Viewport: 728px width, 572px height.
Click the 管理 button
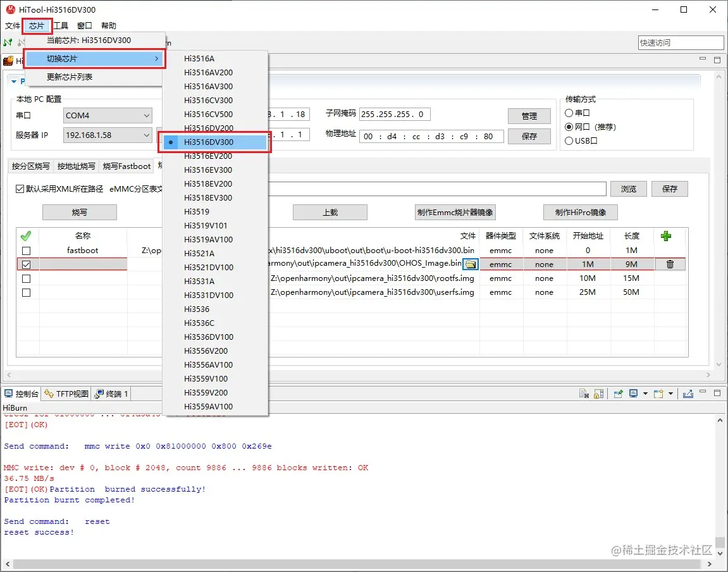[x=529, y=116]
